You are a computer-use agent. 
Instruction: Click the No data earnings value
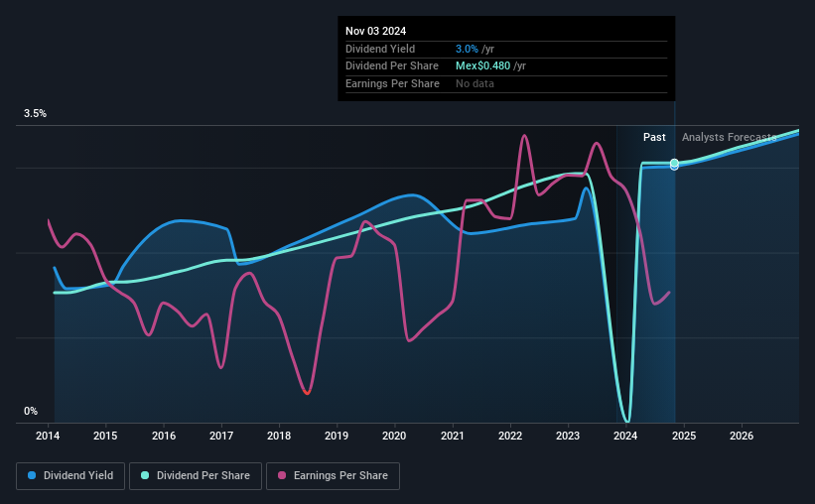coord(475,83)
